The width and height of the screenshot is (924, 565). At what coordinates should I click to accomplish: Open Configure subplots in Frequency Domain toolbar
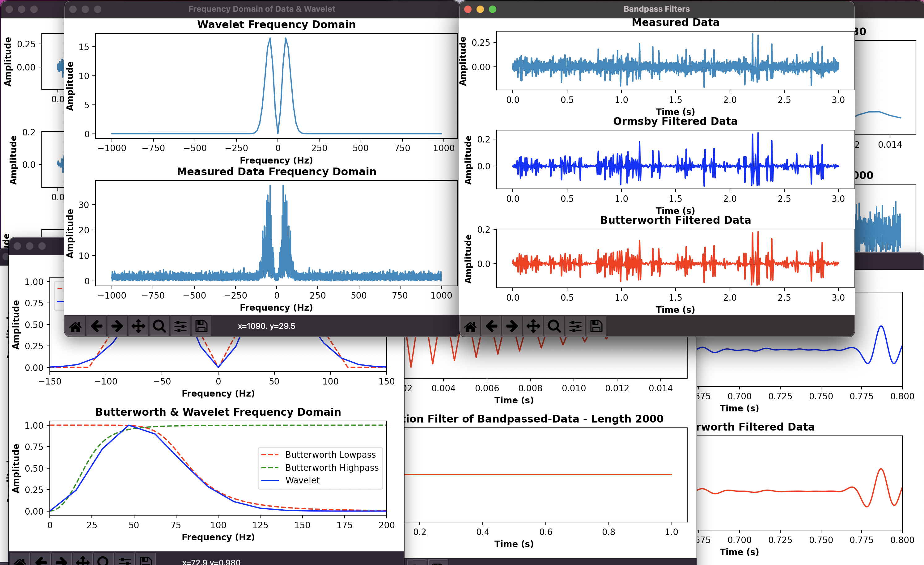coord(180,326)
